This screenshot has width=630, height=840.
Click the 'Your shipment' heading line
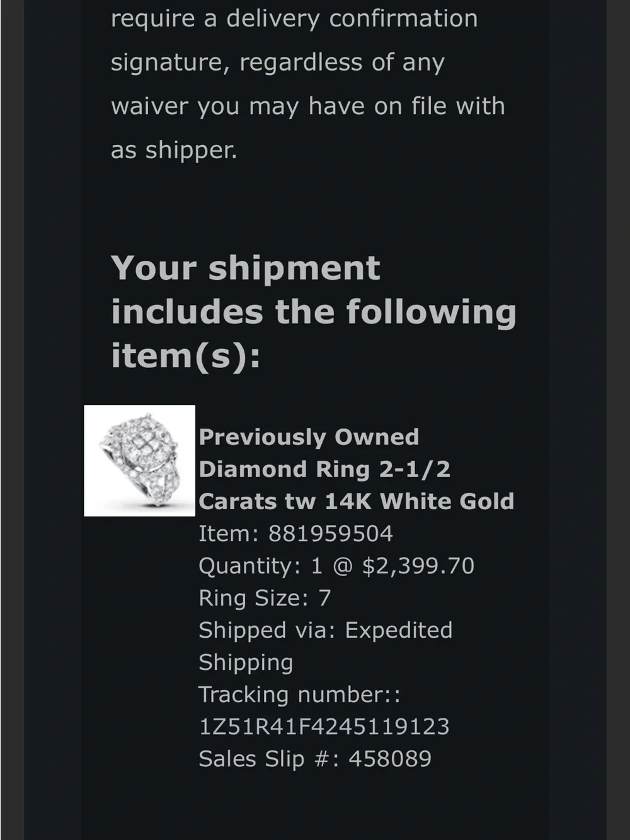pyautogui.click(x=246, y=268)
